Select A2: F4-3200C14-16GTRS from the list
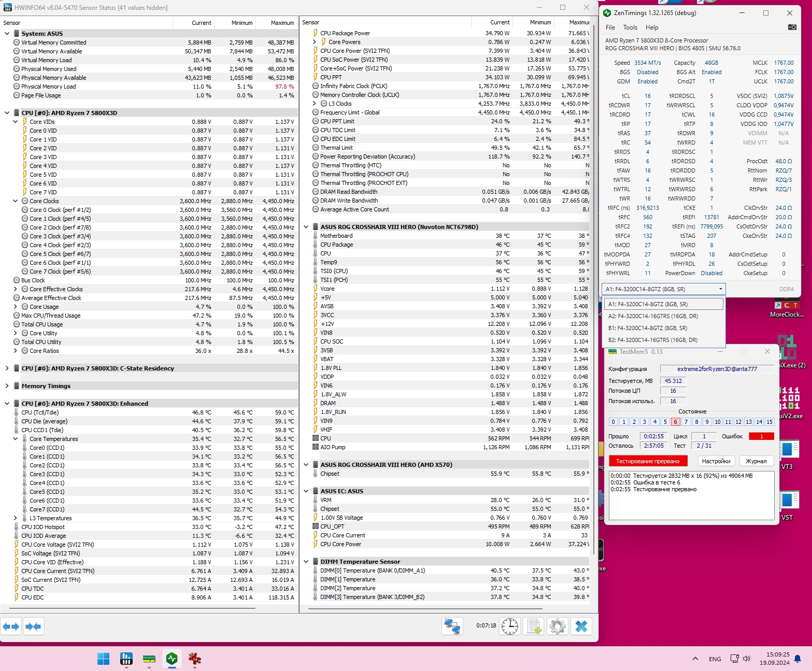 [x=663, y=316]
